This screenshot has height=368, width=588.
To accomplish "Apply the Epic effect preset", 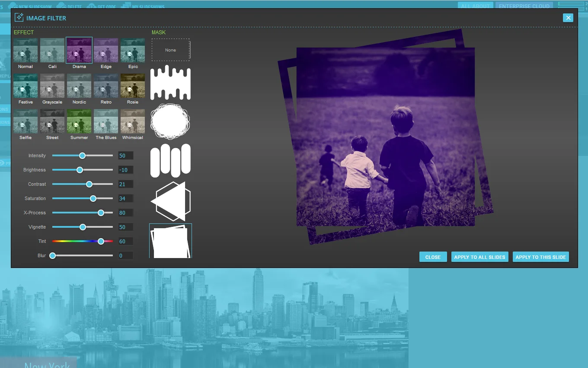I will [x=133, y=50].
